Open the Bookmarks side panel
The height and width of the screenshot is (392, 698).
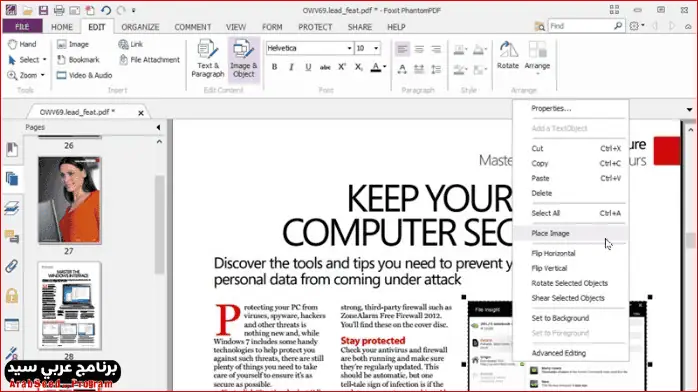pos(12,150)
